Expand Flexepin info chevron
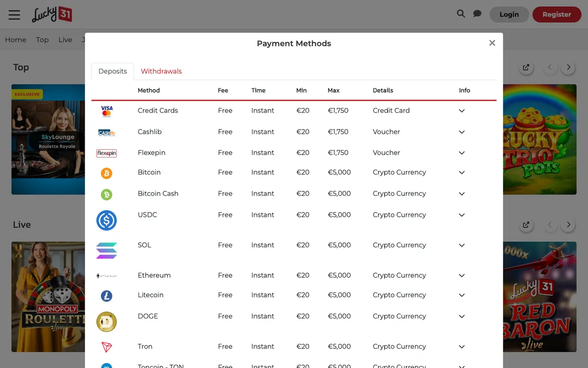 (462, 153)
